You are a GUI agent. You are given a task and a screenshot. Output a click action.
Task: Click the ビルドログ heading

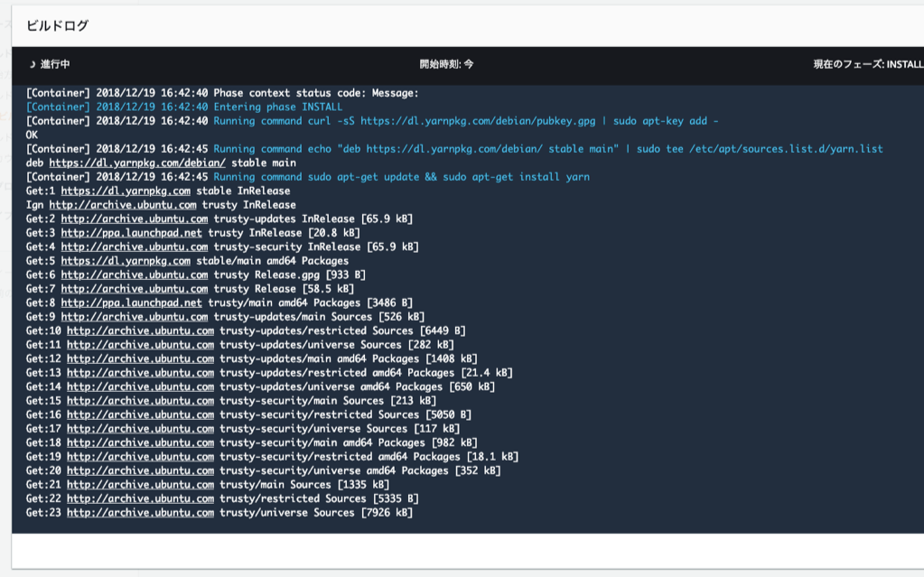click(57, 25)
